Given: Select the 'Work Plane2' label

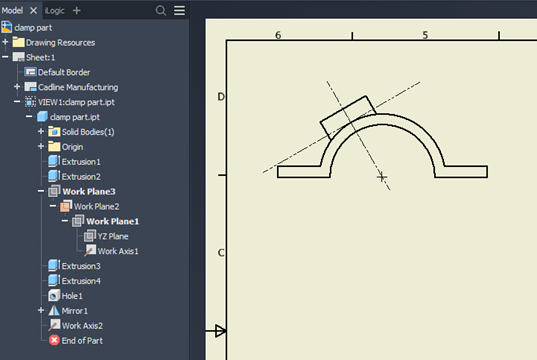Looking at the screenshot, I should 97,207.
